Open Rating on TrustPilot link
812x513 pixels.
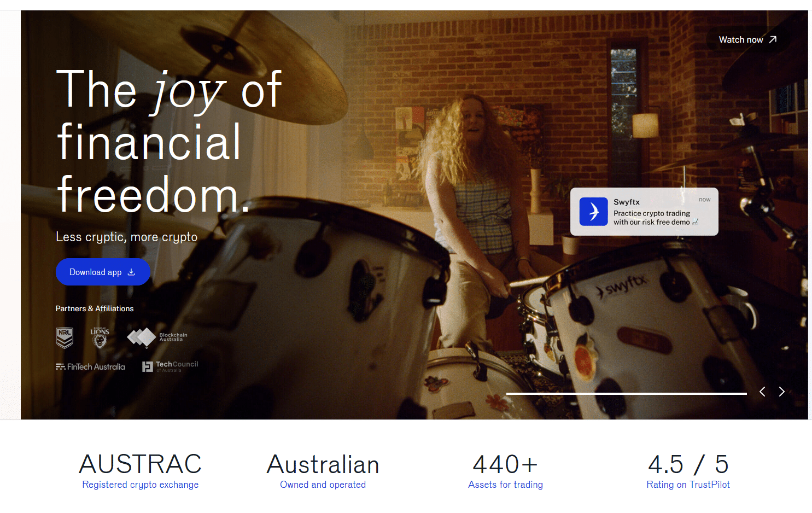pos(688,485)
